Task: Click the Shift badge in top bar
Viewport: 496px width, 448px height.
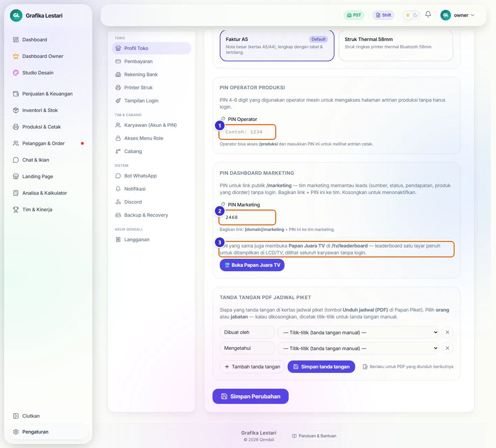Action: 383,15
